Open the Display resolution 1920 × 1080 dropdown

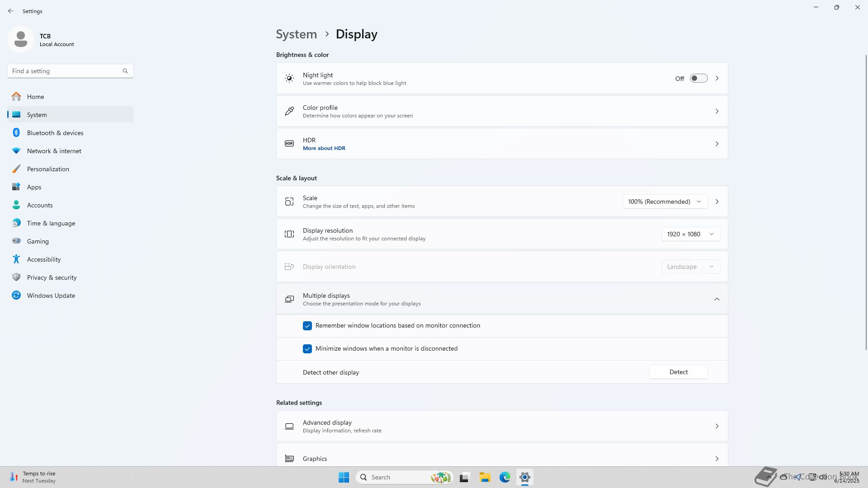[x=690, y=234]
